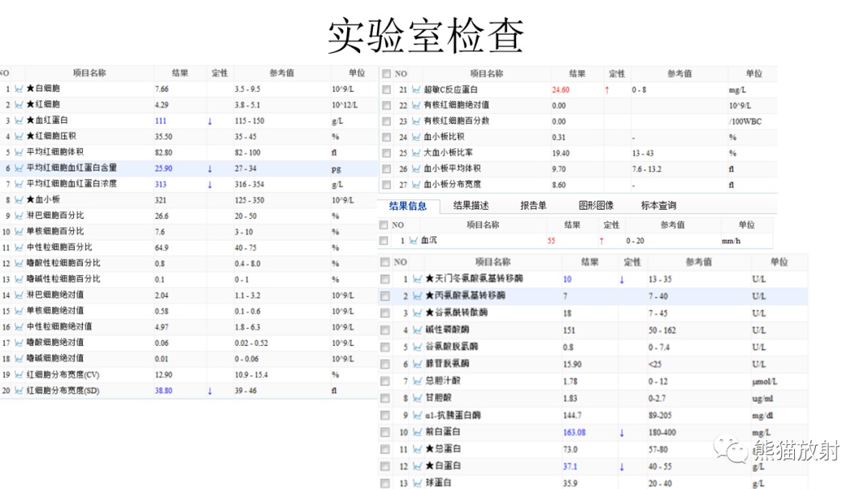Select 红细胞分布宽度(CV) row name

tap(63, 375)
